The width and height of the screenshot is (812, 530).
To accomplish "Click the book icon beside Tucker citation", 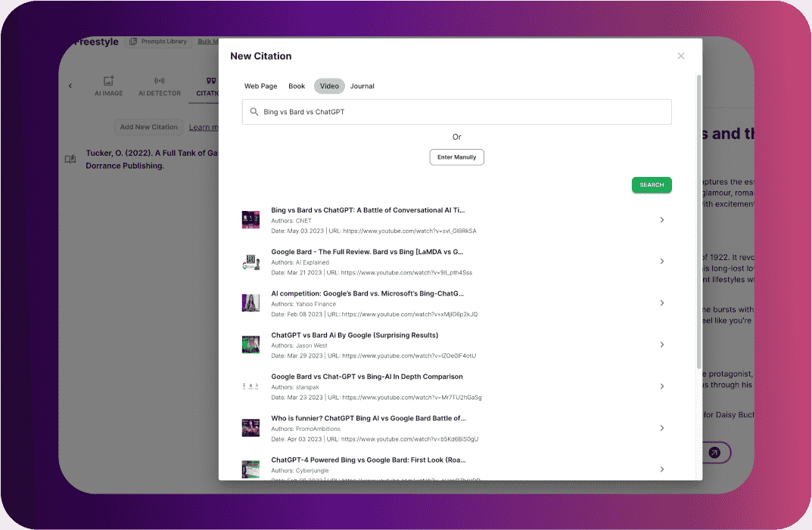I will click(x=70, y=159).
